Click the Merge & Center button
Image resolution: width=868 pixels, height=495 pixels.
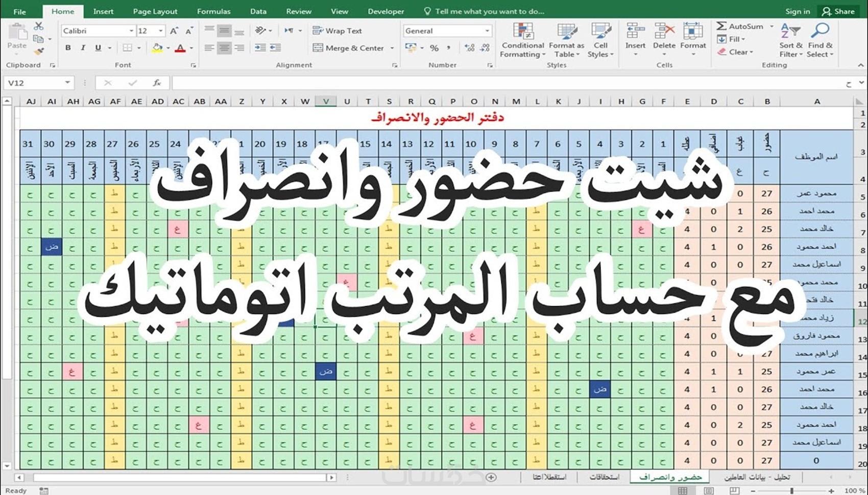tap(349, 48)
